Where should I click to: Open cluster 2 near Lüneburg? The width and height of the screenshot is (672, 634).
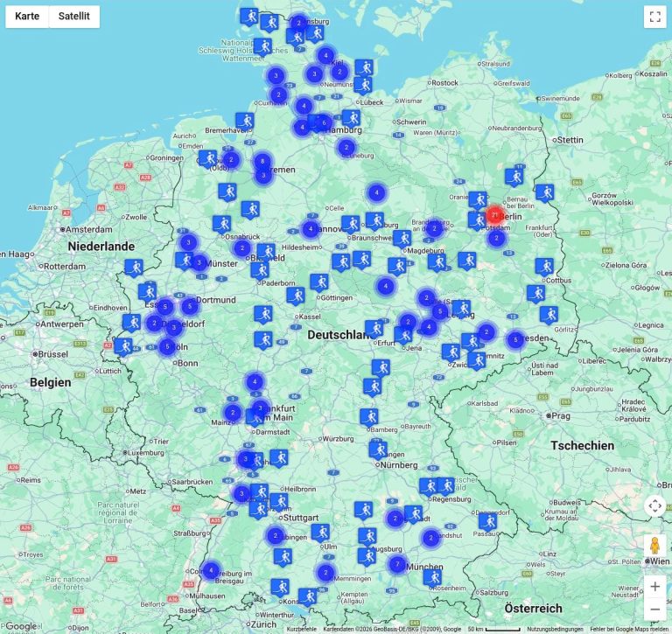click(346, 148)
